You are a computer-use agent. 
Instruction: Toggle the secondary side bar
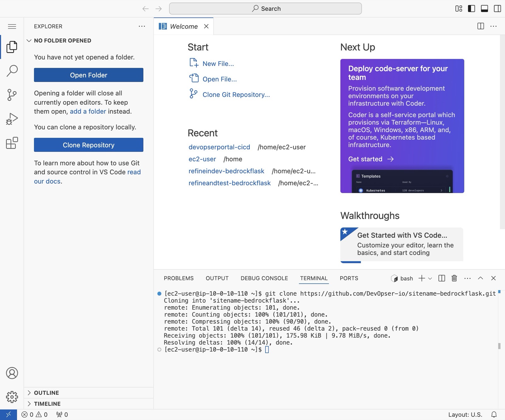coord(497,9)
